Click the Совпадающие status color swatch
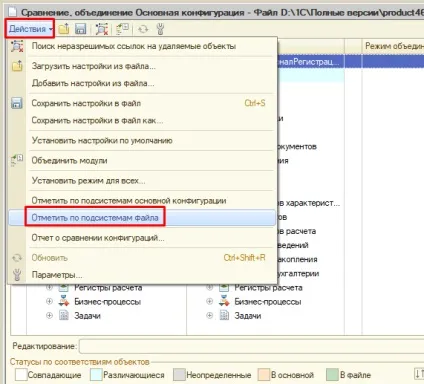Image resolution: width=424 pixels, height=384 pixels. (x=21, y=375)
